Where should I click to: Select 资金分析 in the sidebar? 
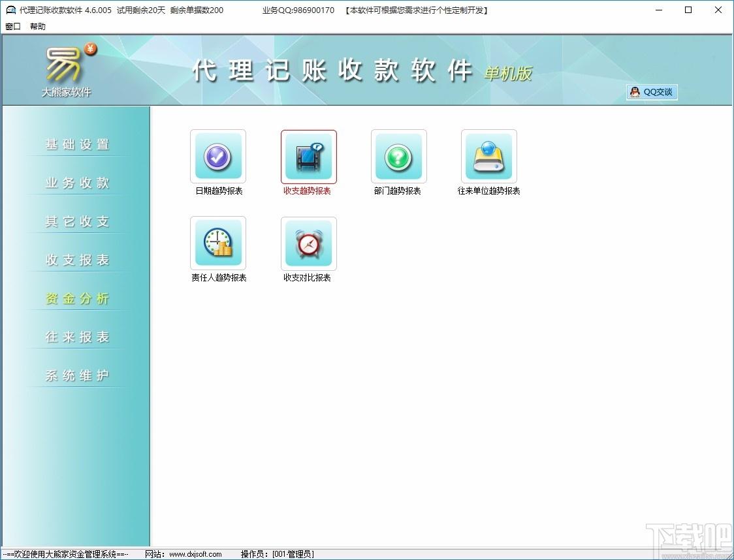(77, 298)
